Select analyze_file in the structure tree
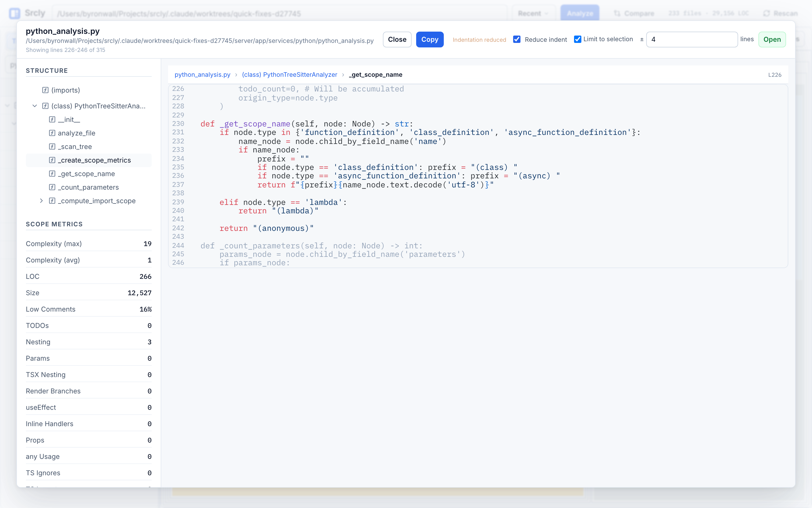Image resolution: width=812 pixels, height=508 pixels. [x=76, y=133]
